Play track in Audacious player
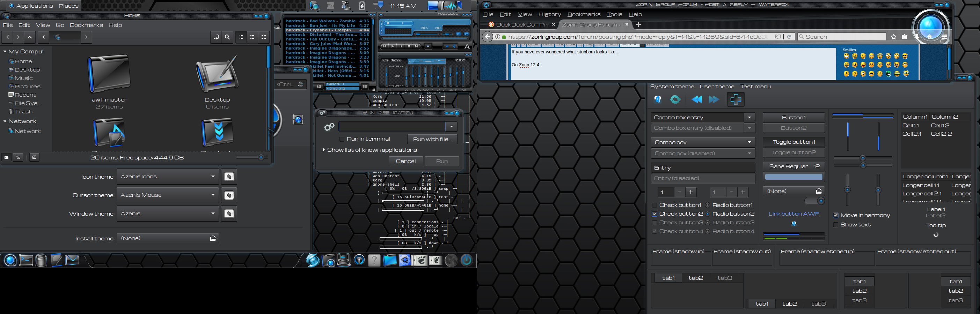This screenshot has width=980, height=314. point(393,46)
